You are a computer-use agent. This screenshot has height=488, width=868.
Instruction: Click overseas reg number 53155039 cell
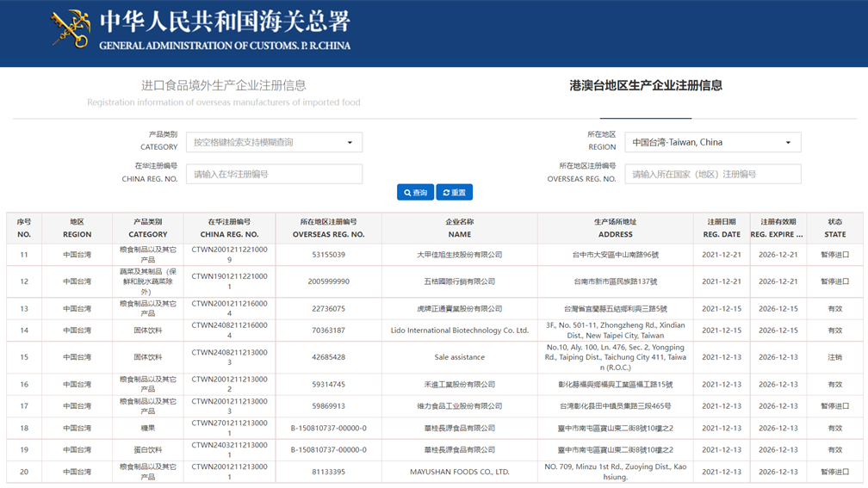[x=328, y=255]
